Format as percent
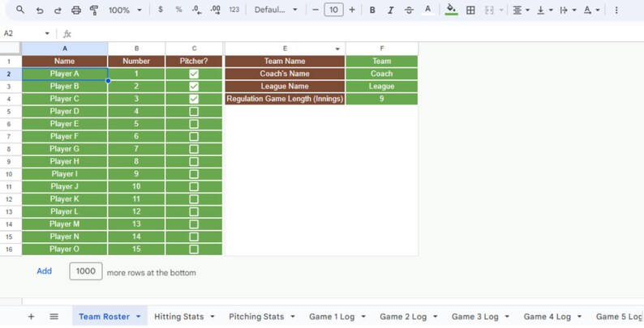Viewport: 644px width, 328px height. [x=178, y=10]
